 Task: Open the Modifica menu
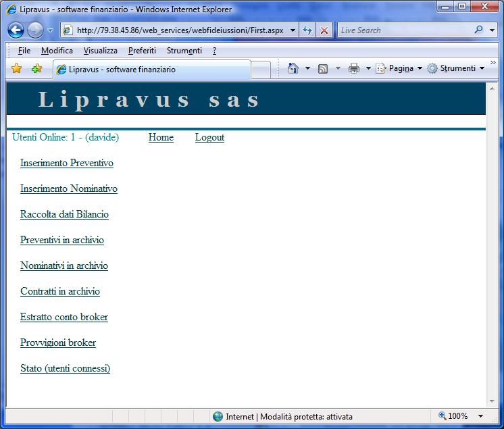click(x=57, y=51)
